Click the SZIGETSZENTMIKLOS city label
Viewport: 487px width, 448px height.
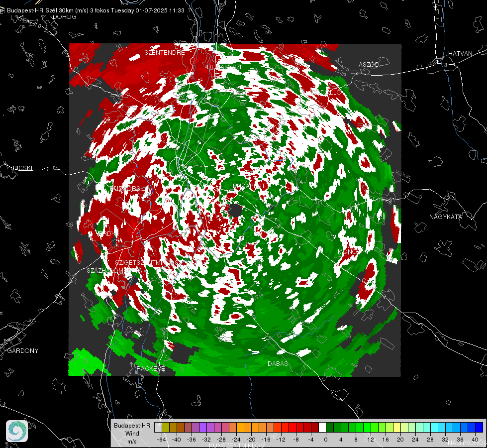147,263
